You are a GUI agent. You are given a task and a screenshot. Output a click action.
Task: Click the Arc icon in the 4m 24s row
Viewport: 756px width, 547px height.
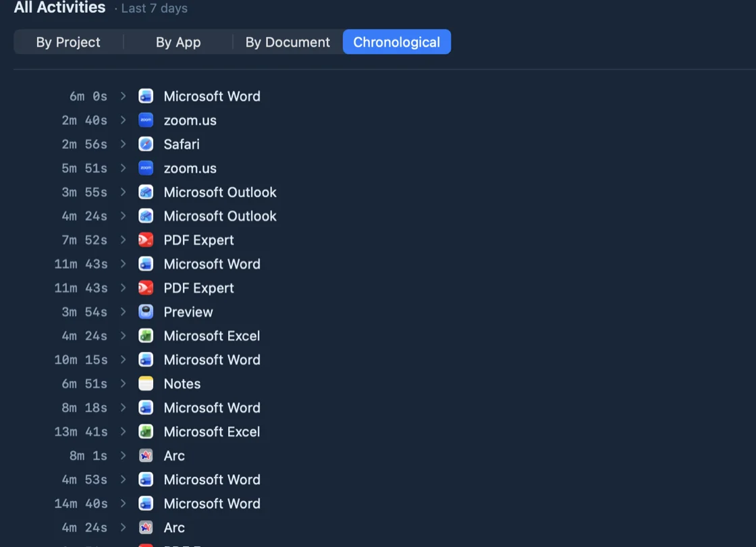click(146, 527)
